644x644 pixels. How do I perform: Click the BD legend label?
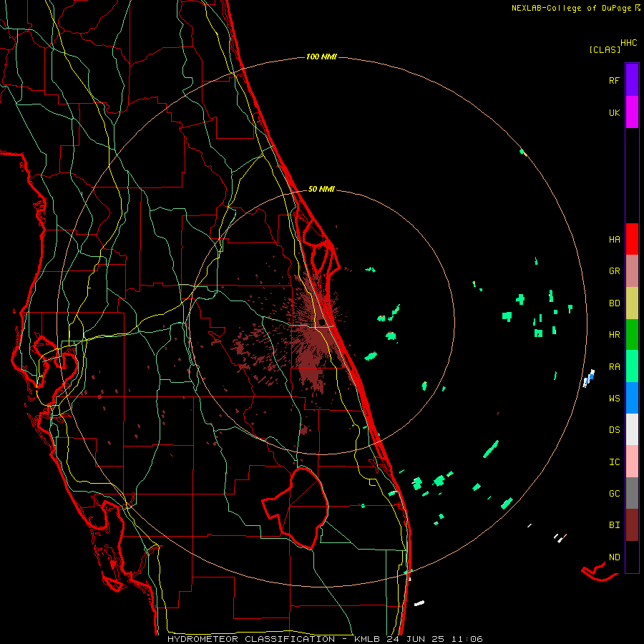(x=614, y=303)
